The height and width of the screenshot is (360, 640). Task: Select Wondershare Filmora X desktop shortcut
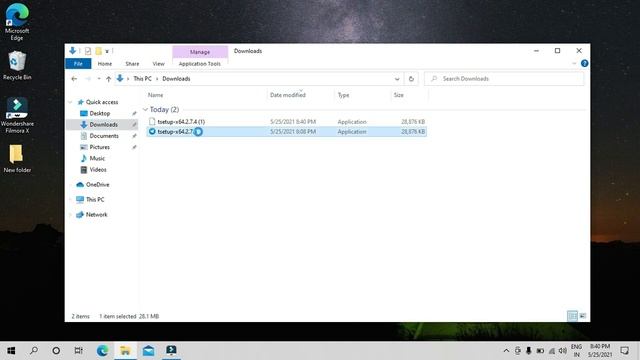coord(17,116)
